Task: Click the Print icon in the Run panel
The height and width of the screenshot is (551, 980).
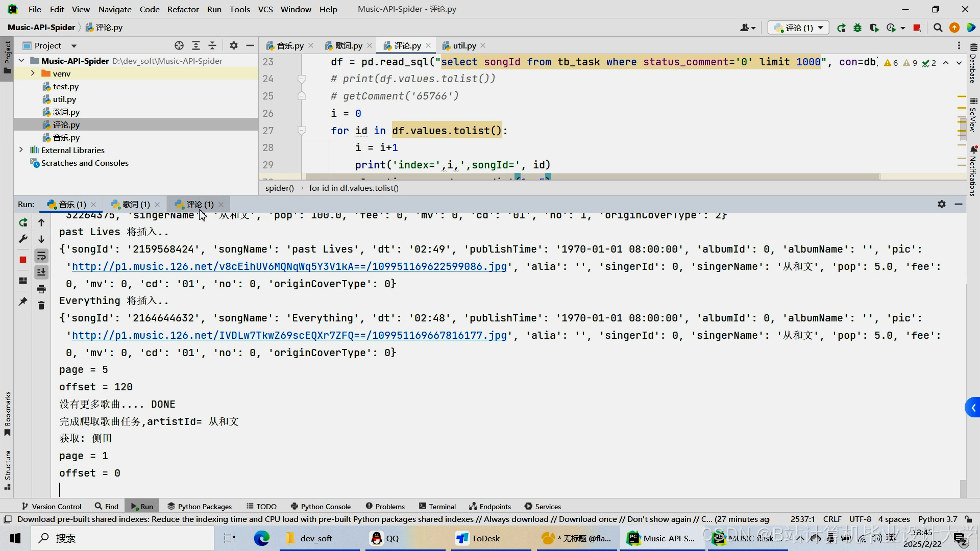Action: click(x=41, y=289)
